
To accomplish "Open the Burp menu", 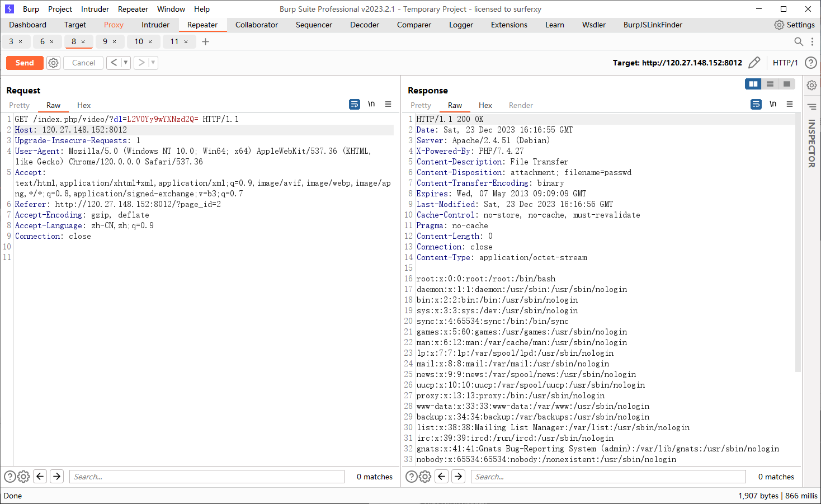I will [31, 9].
